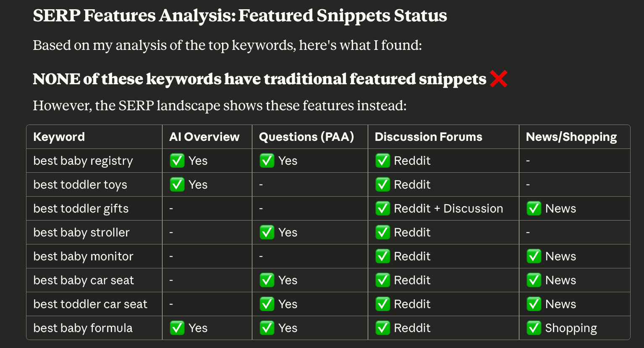Click the Questions (PAA) column header
644x348 pixels.
click(306, 137)
